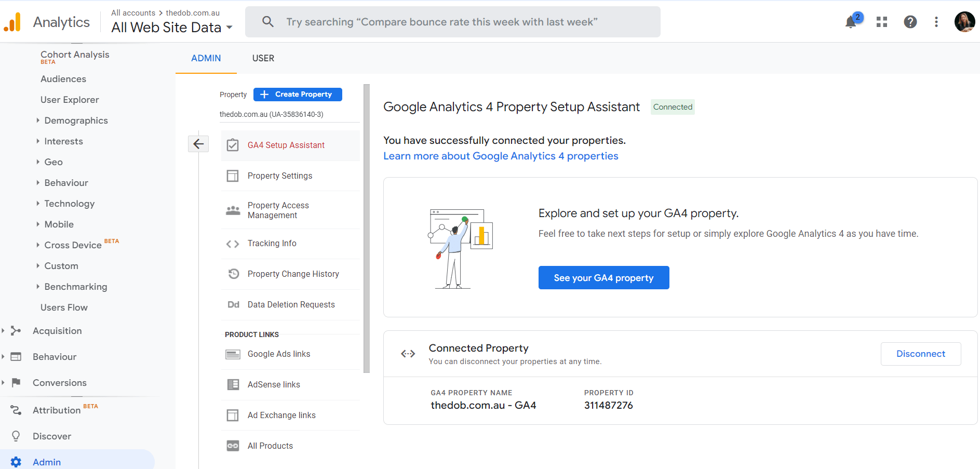This screenshot has width=980, height=469.
Task: Click the Connected status badge
Action: point(673,107)
